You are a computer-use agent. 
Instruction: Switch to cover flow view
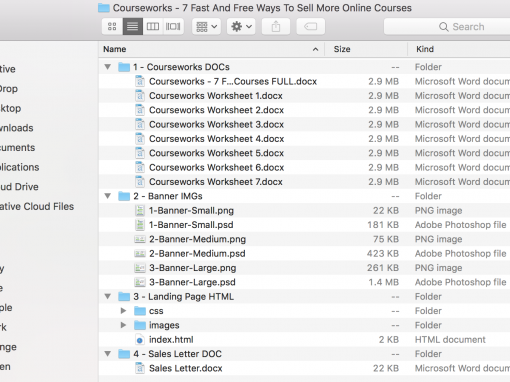(x=173, y=26)
